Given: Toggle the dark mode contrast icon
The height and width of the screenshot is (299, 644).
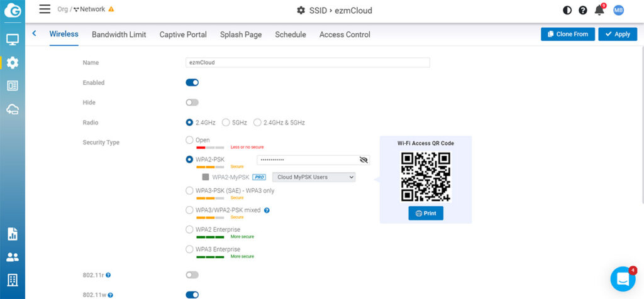Looking at the screenshot, I should click(567, 10).
